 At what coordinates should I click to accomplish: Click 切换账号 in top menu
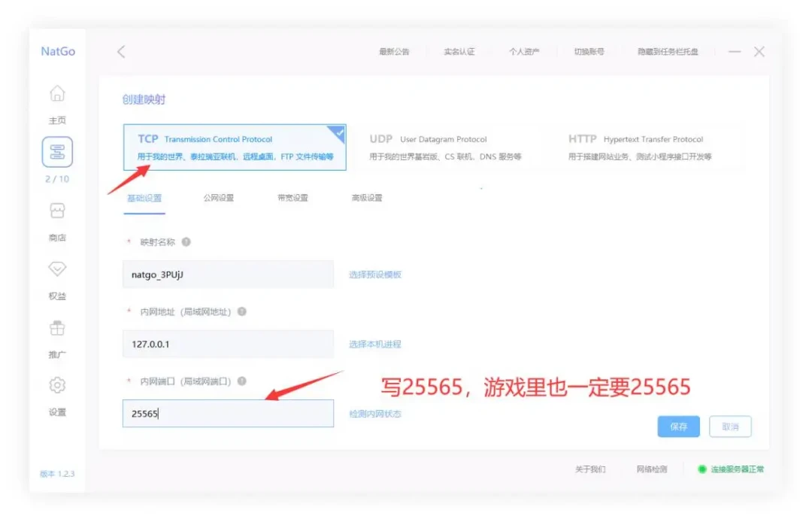click(589, 52)
